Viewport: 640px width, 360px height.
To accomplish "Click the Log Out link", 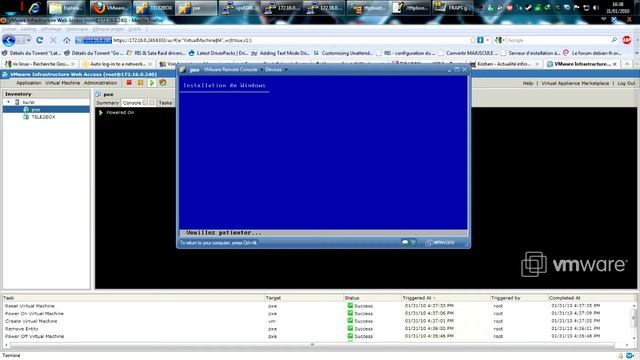I will click(x=626, y=83).
